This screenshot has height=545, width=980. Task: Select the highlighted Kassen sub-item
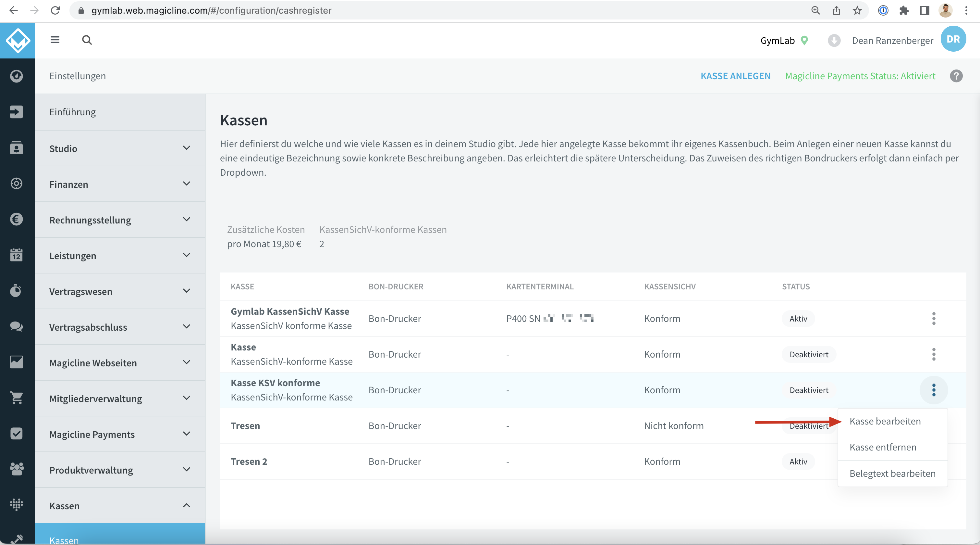(x=120, y=534)
